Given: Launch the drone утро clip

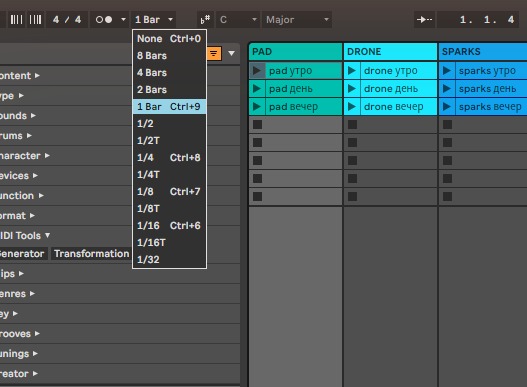Looking at the screenshot, I should pos(352,71).
